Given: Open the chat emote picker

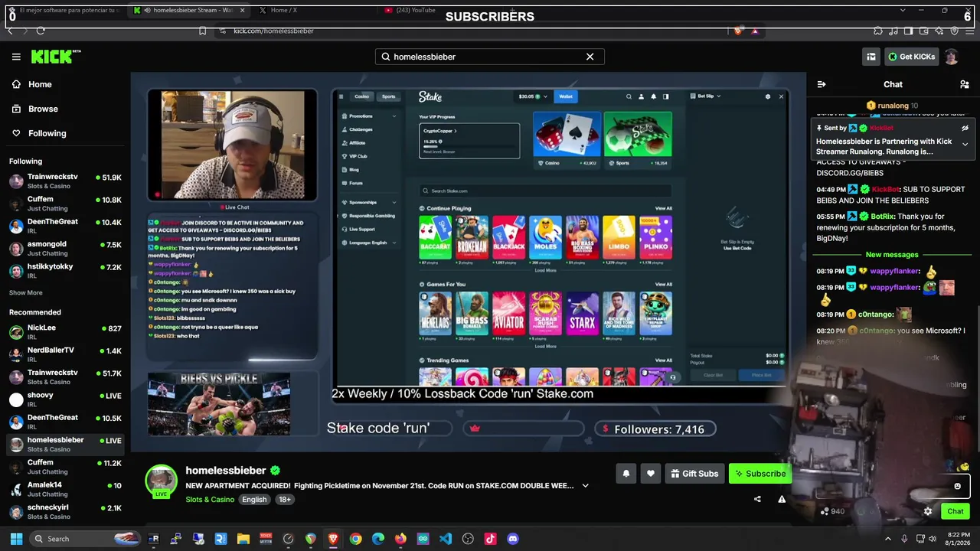Looking at the screenshot, I should point(957,486).
